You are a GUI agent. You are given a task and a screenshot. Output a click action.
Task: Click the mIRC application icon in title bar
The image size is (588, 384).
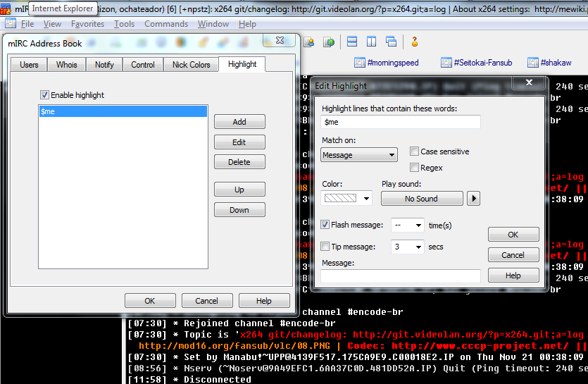pos(5,8)
